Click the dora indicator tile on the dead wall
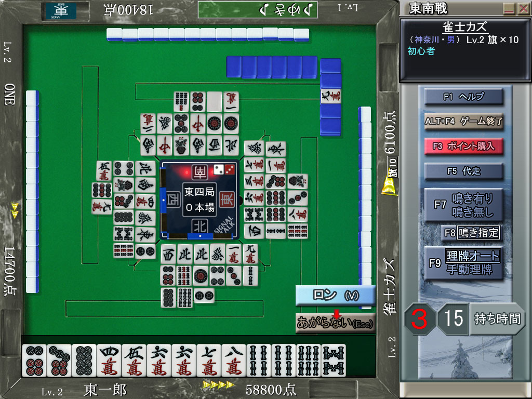The image size is (532, 399). pos(330,96)
